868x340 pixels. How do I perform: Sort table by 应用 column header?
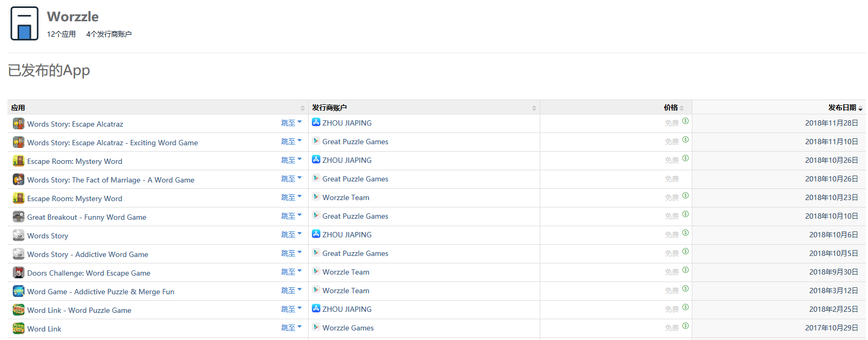pos(158,107)
